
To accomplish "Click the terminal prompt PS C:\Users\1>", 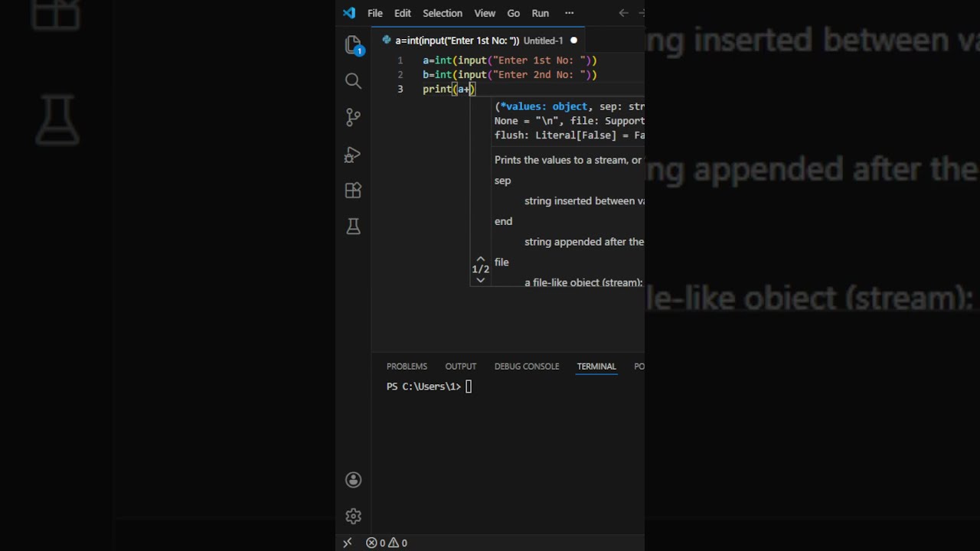I will tap(423, 386).
